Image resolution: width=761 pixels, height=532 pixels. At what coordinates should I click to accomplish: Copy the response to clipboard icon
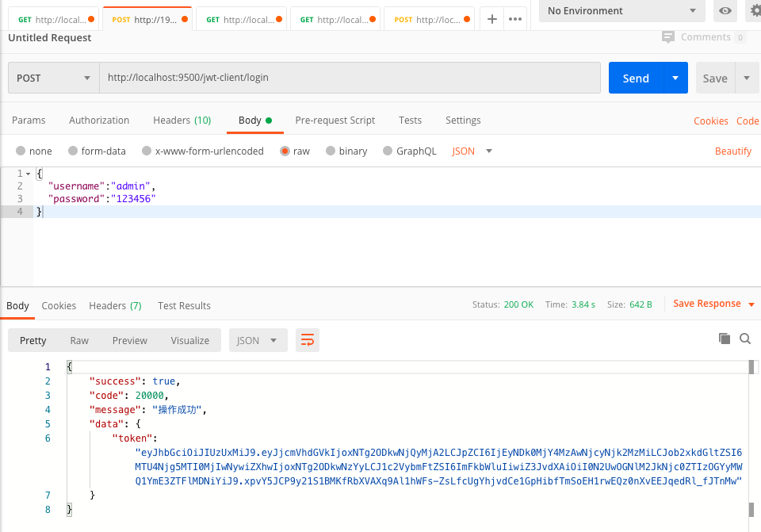point(724,339)
